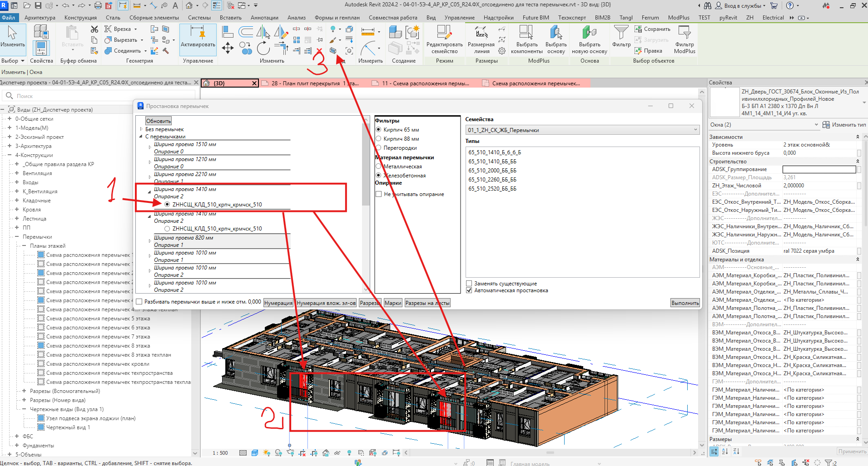Expand the Без перемычек tree node
Viewport: 868px width, 466px height.
click(x=141, y=129)
